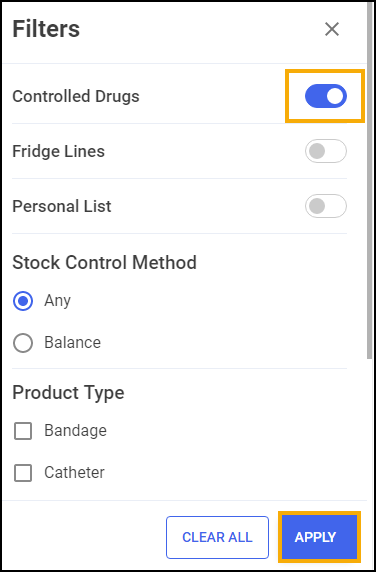Click the Product Type section heading
Screen dimensions: 376x572
[x=68, y=393]
